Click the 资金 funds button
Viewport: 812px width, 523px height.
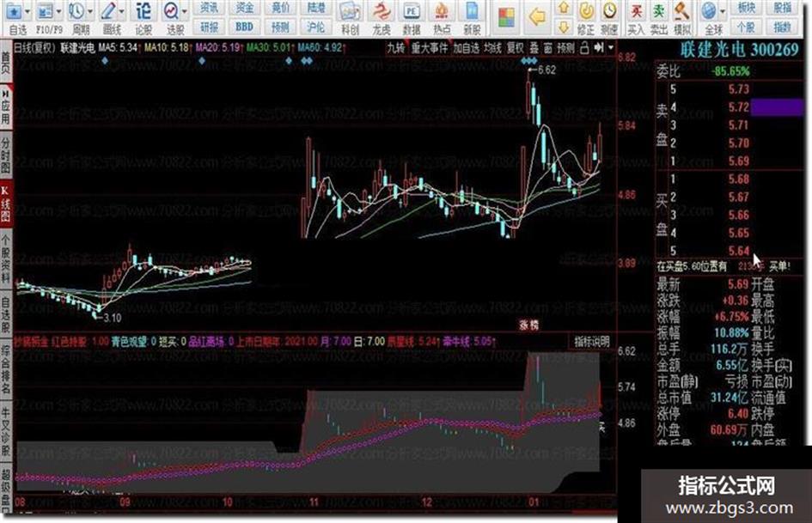tap(244, 7)
